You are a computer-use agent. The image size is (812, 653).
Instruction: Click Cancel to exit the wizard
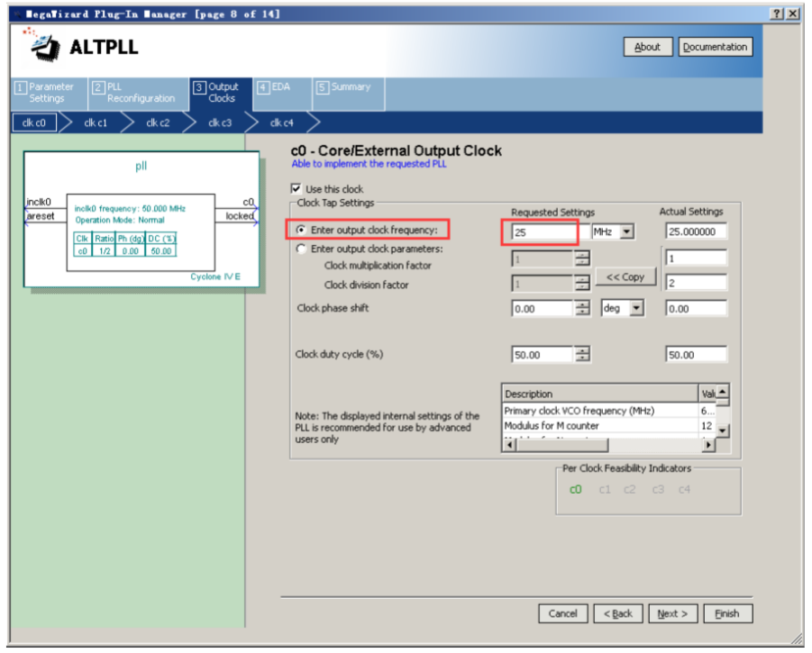pyautogui.click(x=563, y=613)
